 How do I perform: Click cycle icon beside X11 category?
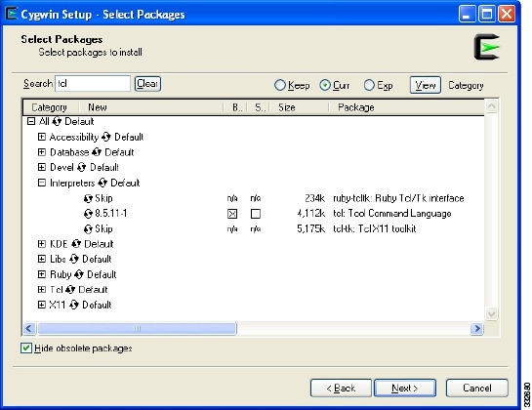[x=74, y=305]
